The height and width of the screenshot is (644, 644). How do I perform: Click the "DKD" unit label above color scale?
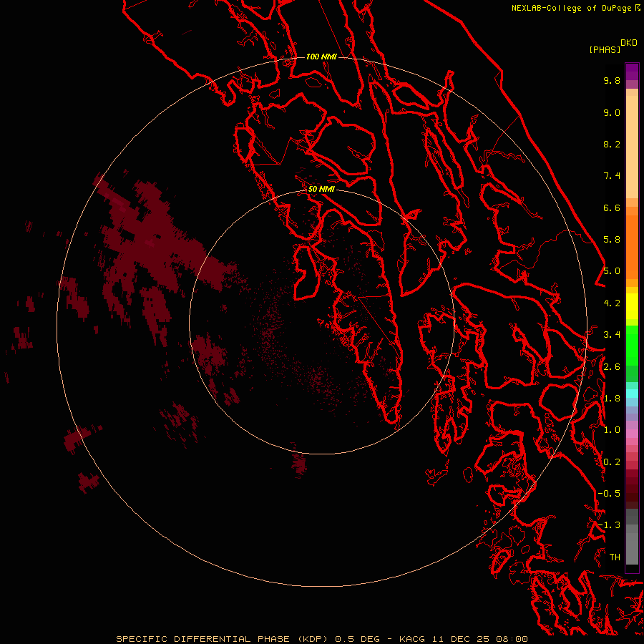(x=629, y=43)
